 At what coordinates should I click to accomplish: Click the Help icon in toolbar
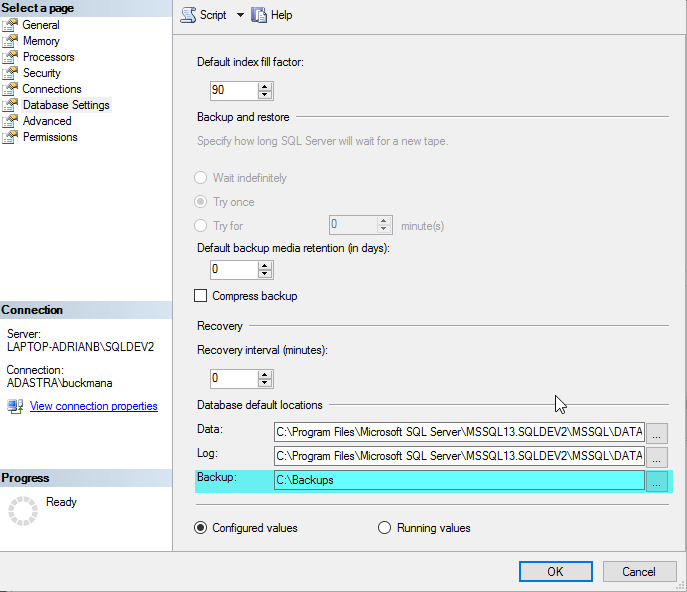click(259, 15)
